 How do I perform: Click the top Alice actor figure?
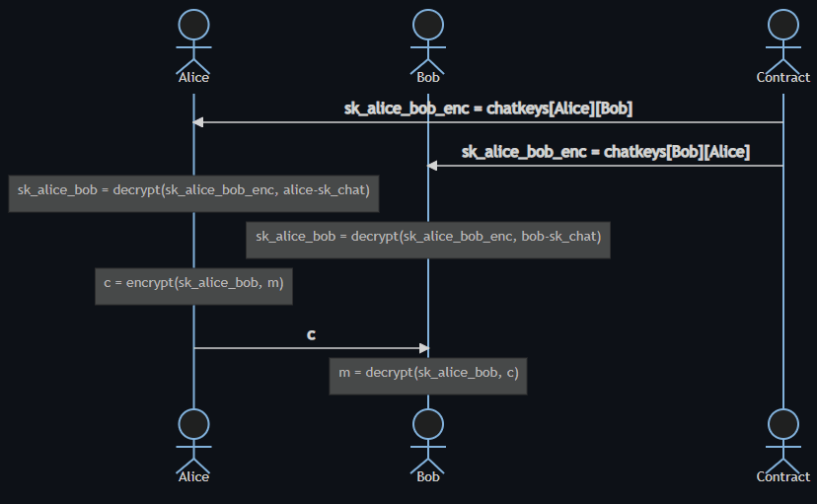pos(193,37)
